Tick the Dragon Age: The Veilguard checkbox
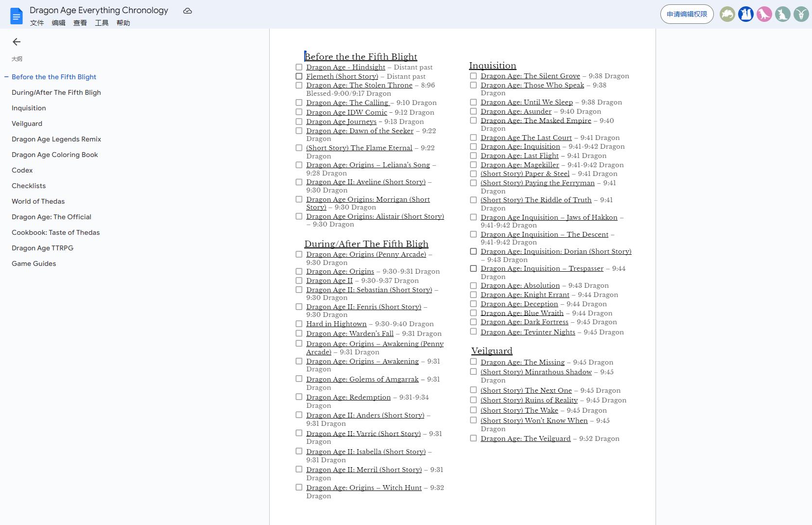Screen dimensions: 812x525 473,438
